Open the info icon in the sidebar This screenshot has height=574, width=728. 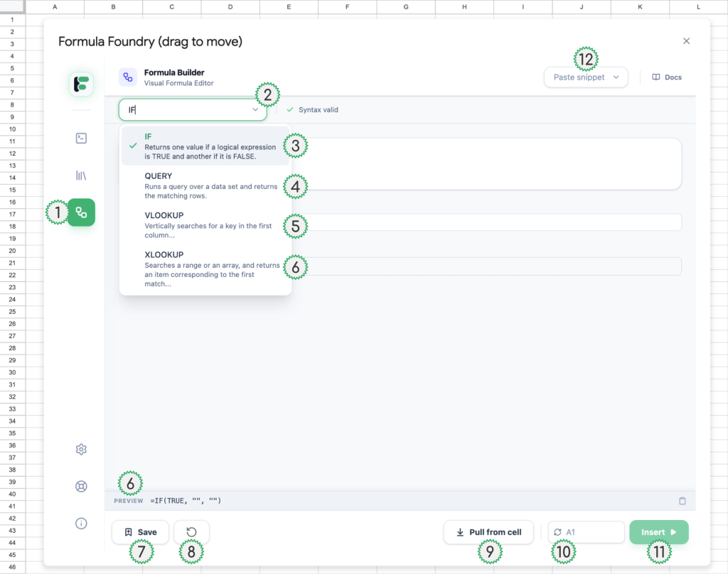81,524
